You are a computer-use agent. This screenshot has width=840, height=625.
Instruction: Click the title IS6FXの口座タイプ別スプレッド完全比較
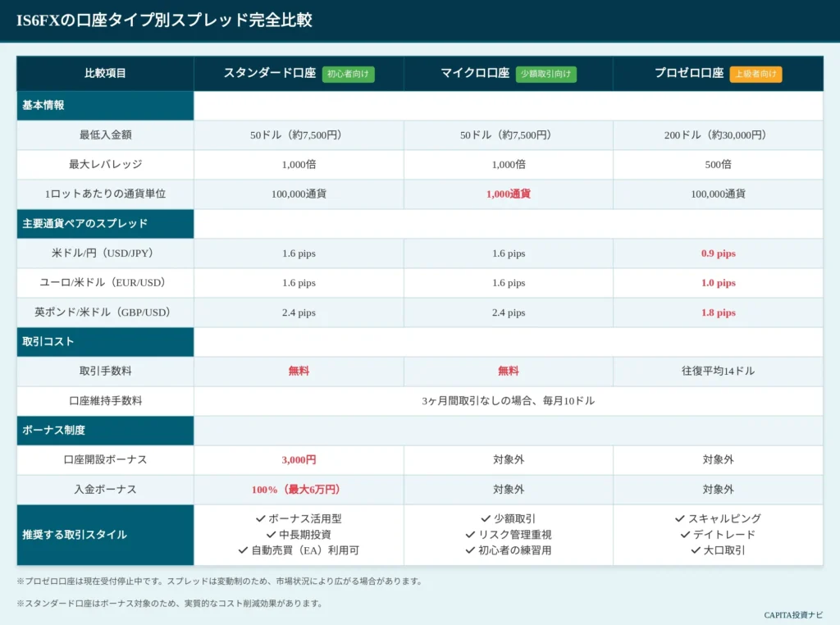pos(164,21)
